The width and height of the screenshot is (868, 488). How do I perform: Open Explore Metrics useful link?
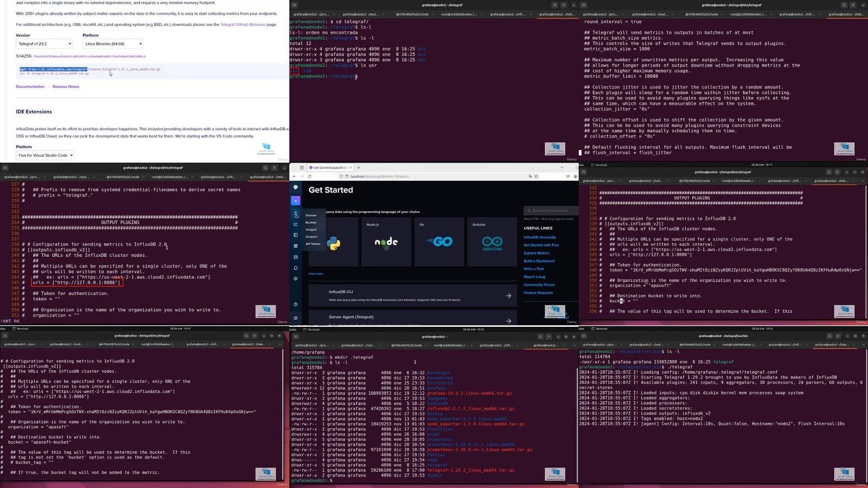537,253
